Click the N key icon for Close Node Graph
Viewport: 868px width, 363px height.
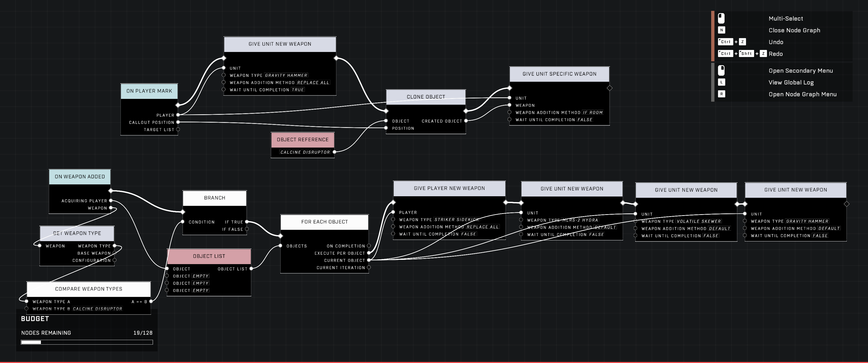pyautogui.click(x=722, y=30)
